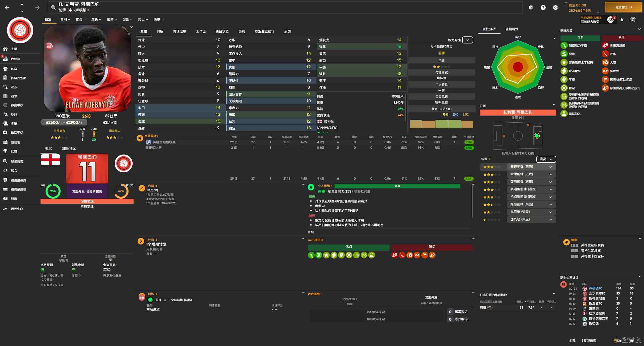The height and width of the screenshot is (346, 644).
Task: Collapse the 职业生涯统计 panel chevron
Action: [640, 276]
